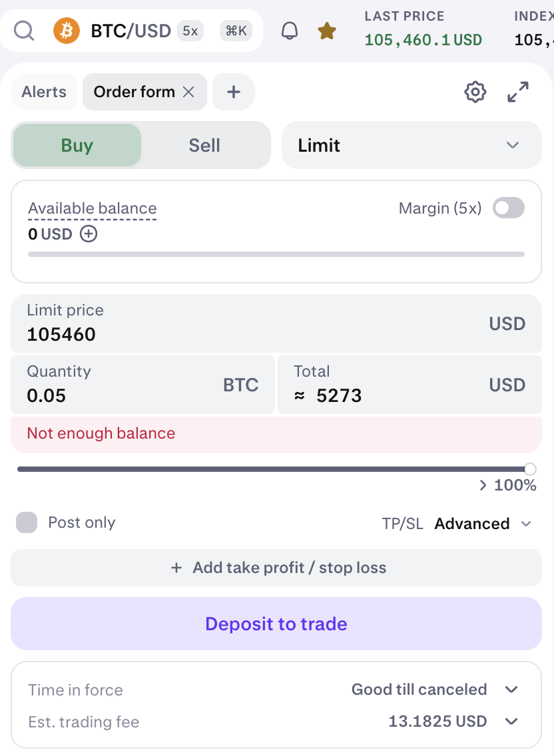The image size is (554, 756).
Task: Click the Bitcoin logo icon
Action: tap(67, 31)
